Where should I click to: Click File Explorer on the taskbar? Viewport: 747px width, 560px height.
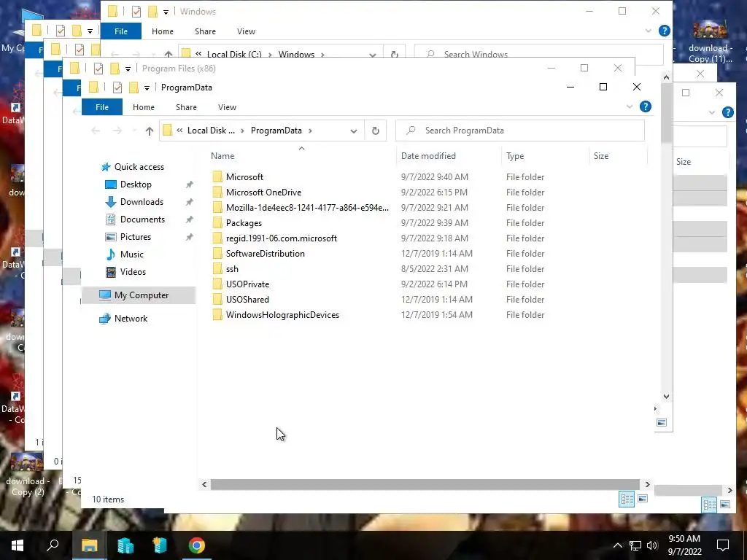[x=89, y=545]
